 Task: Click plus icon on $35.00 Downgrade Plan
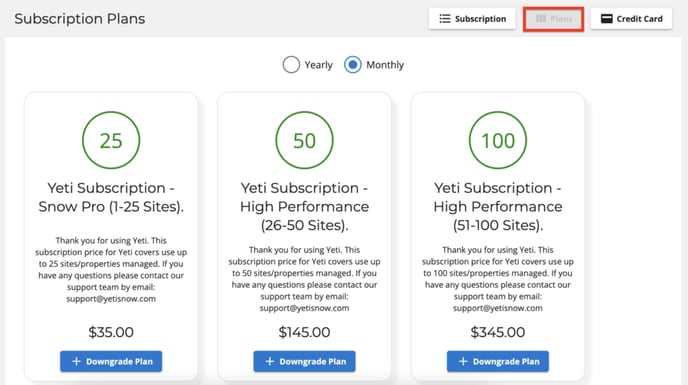pos(76,361)
